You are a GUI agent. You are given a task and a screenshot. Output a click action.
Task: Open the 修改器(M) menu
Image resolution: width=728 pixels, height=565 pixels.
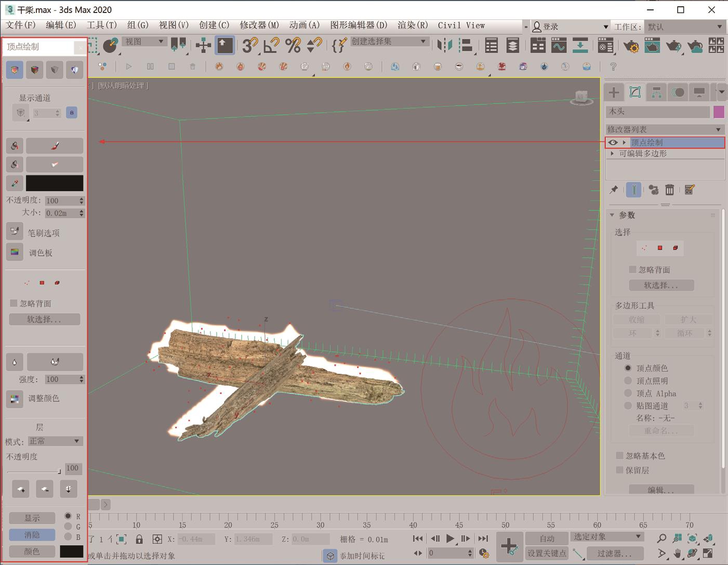coord(259,25)
